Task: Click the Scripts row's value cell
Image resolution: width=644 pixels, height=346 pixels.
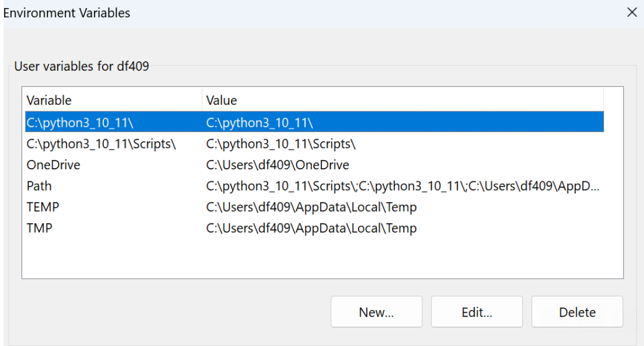Action: click(281, 144)
